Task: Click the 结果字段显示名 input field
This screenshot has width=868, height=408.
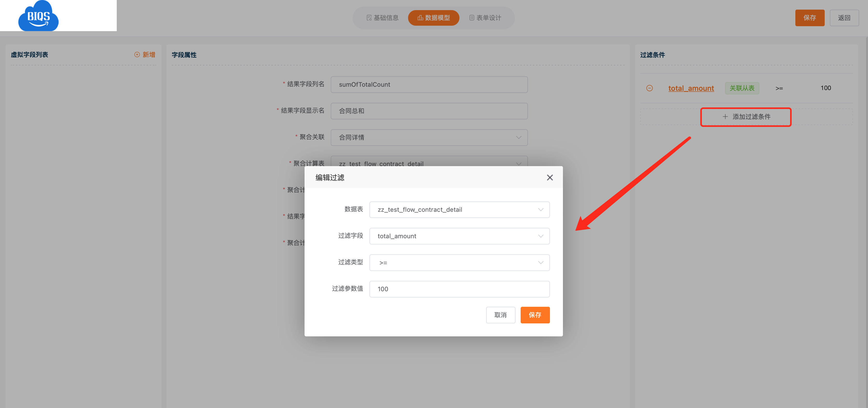Action: [x=429, y=111]
